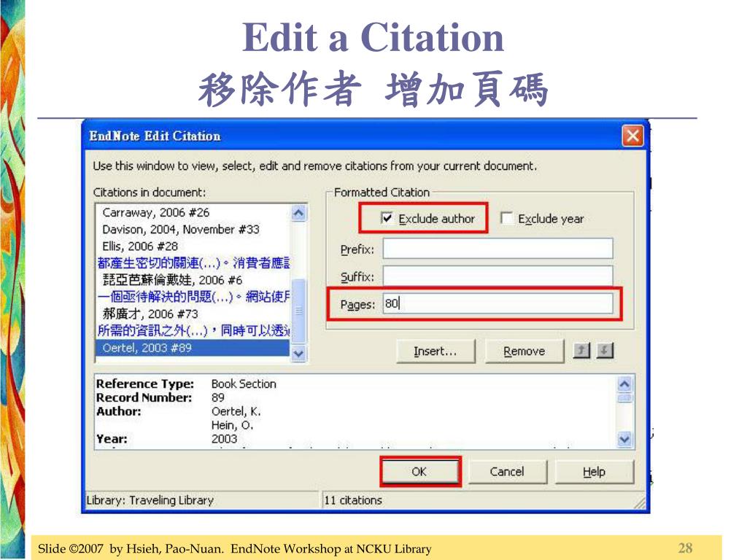
Task: Click author name Hein, O.
Action: click(x=232, y=425)
